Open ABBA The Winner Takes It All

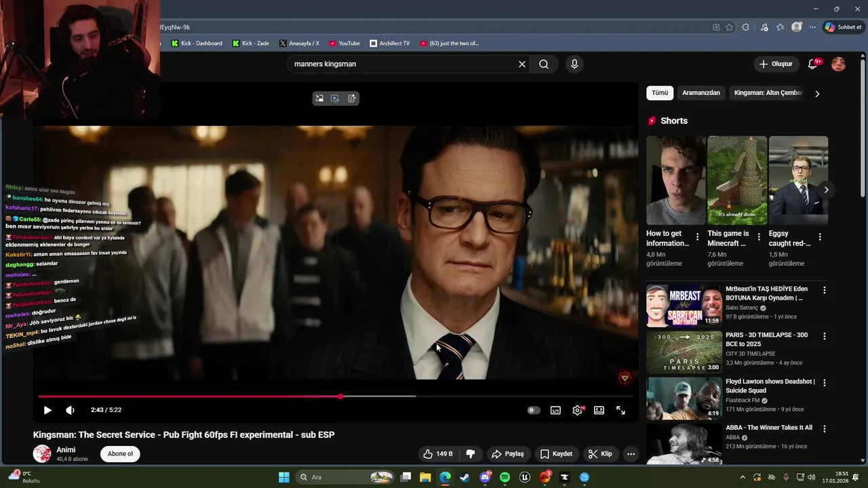tap(684, 444)
